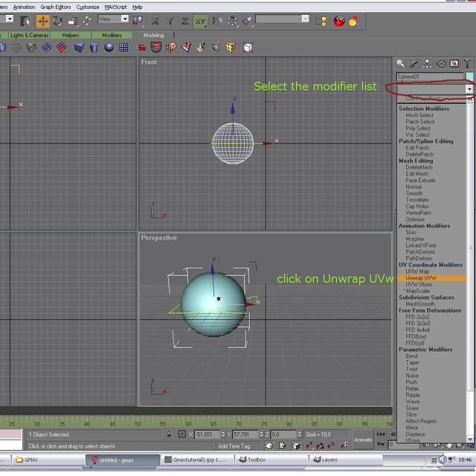Open the MAXScript menu
The width and height of the screenshot is (476, 476).
115,7
